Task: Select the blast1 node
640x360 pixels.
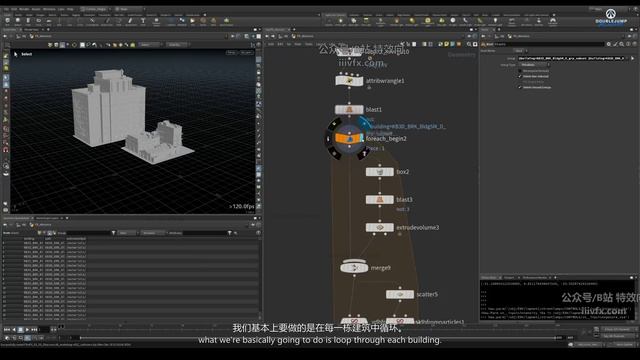Action: (349, 109)
